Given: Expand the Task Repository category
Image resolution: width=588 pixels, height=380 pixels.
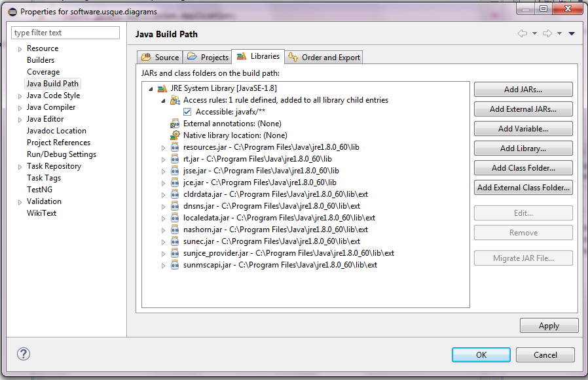Looking at the screenshot, I should 20,167.
